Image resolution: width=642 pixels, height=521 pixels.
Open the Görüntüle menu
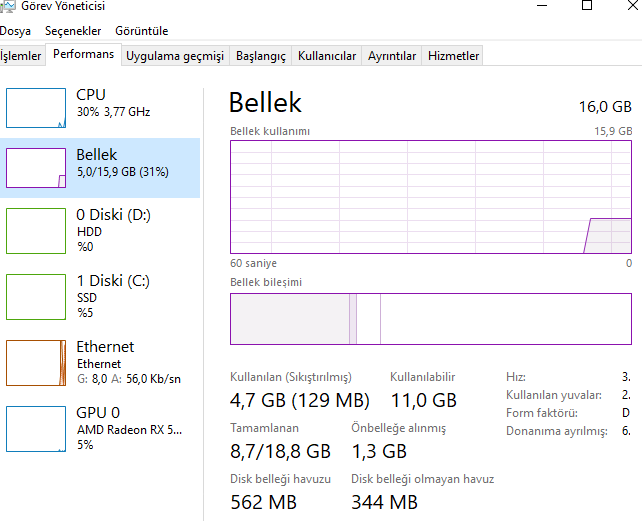141,31
